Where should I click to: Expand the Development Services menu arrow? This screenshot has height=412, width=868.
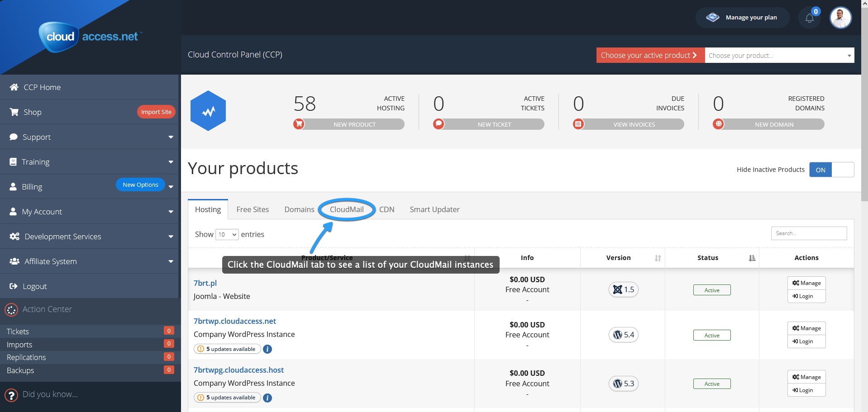point(171,237)
